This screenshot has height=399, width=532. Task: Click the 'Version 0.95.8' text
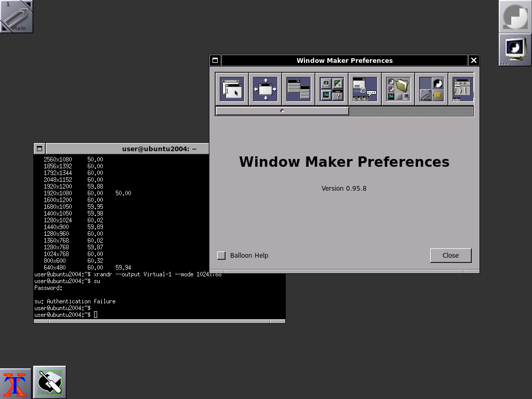tap(344, 188)
